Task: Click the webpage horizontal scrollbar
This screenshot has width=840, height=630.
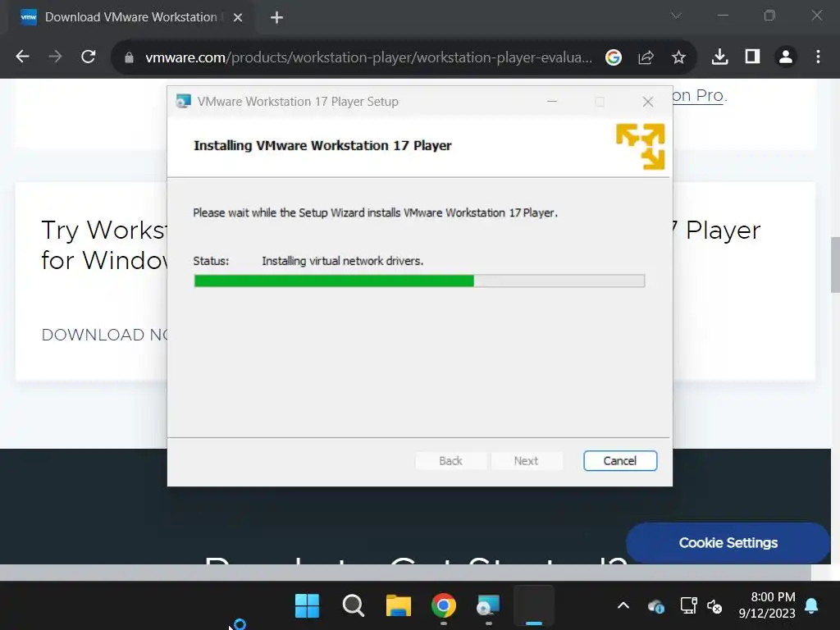Action: tap(405, 572)
